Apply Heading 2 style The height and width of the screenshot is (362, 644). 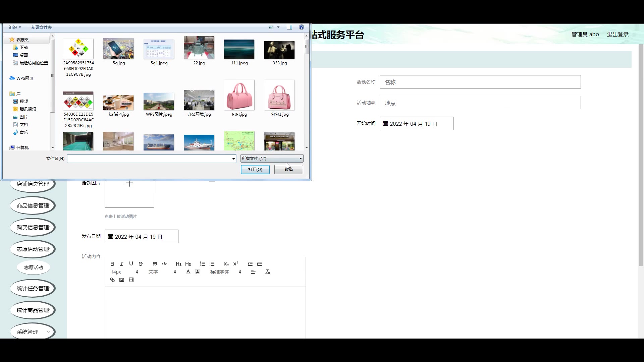(188, 264)
